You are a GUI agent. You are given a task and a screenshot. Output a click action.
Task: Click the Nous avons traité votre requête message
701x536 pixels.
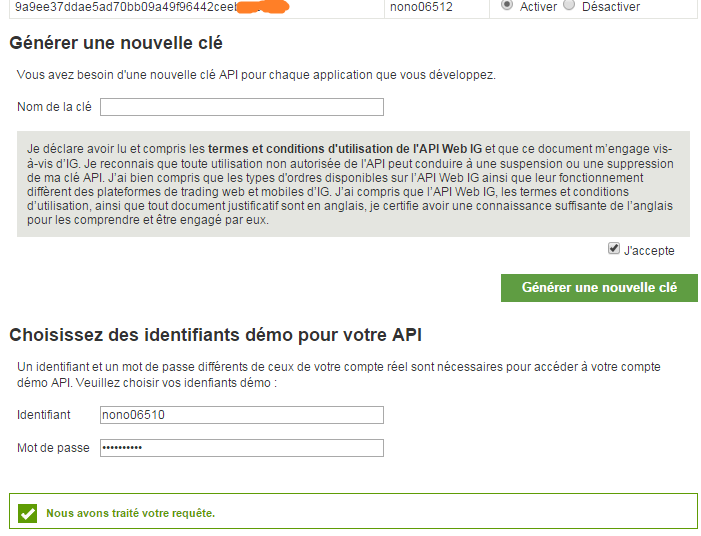131,513
